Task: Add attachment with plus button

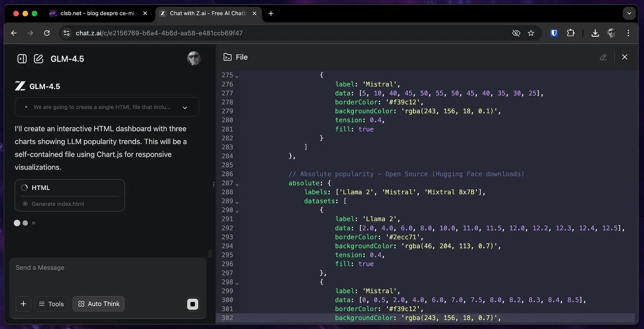Action: (x=23, y=304)
